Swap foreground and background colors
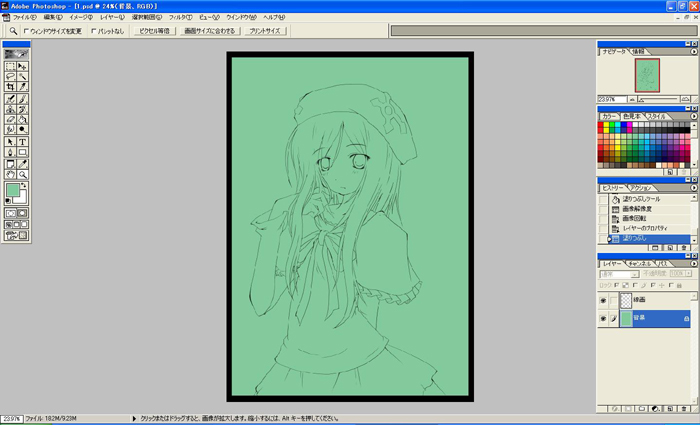 24,185
